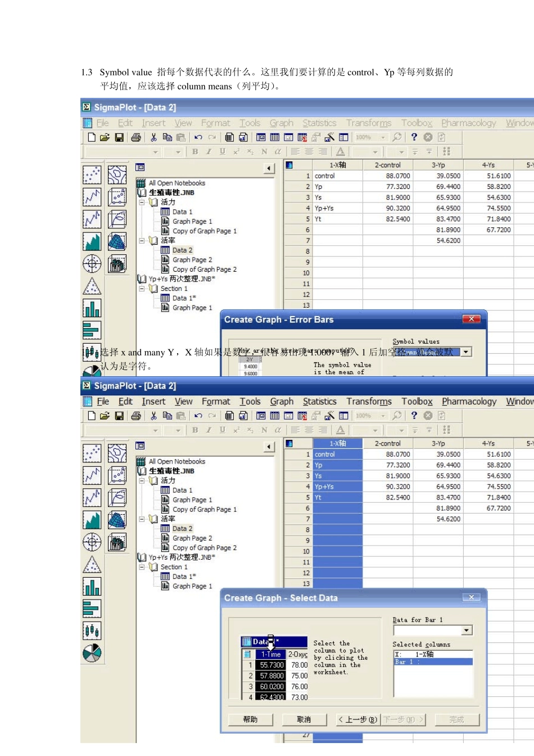Click contour plot icon in window behind Error Bars dialog

(x=117, y=175)
